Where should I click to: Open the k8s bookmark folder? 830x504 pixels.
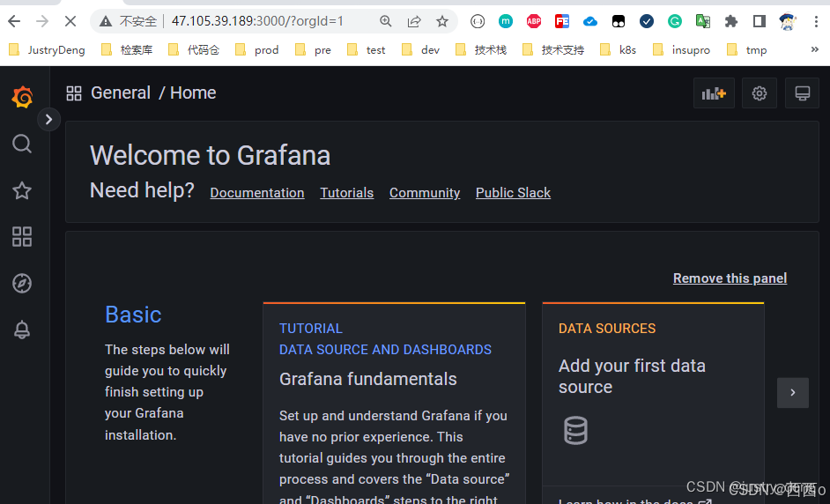[x=618, y=49]
